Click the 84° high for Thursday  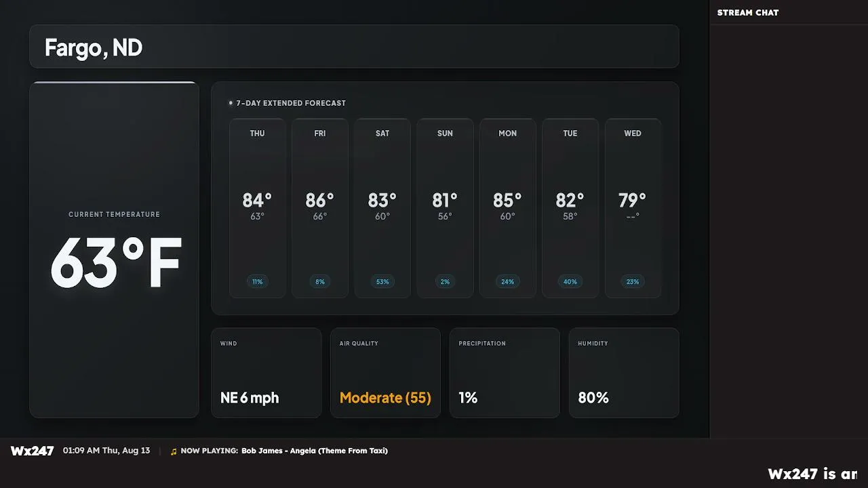coord(257,200)
